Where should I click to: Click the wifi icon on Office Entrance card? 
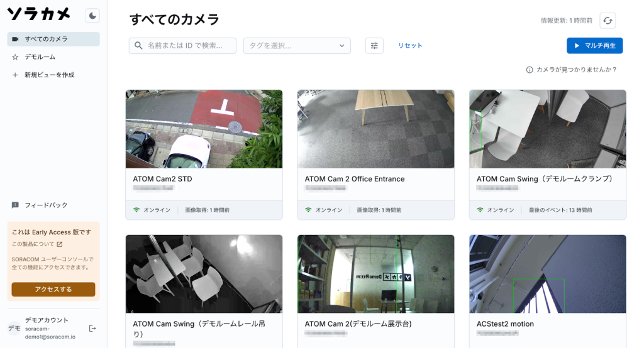pos(308,210)
